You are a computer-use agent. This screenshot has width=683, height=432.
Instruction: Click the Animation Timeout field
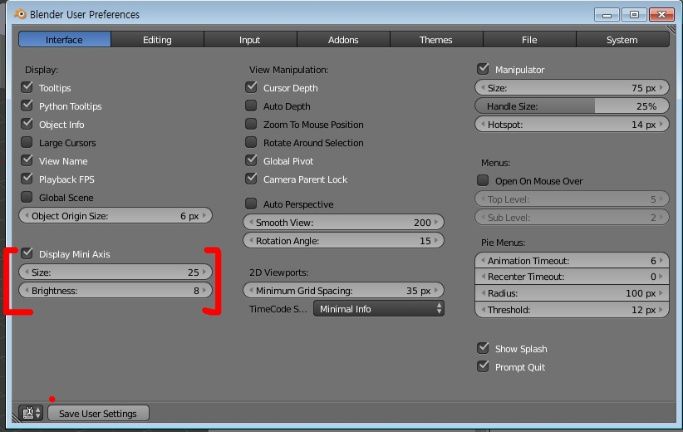click(571, 260)
